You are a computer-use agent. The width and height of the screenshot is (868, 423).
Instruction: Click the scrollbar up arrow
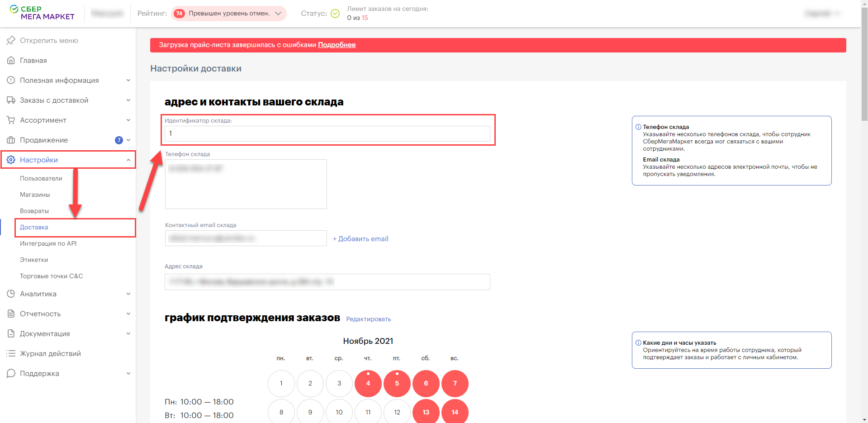(x=864, y=4)
